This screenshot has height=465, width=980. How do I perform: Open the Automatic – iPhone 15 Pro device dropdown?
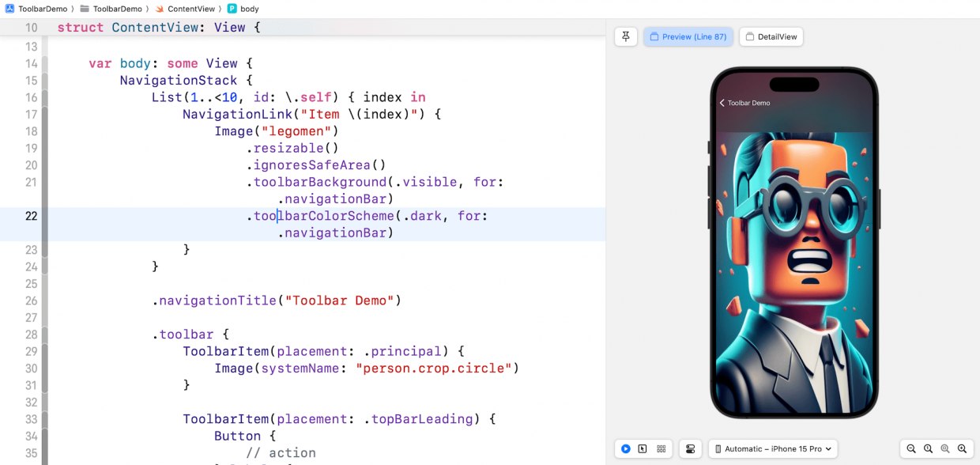(x=772, y=448)
